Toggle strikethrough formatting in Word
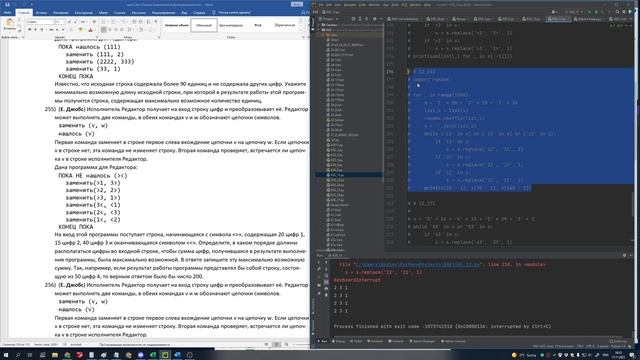Screen dimensions: 640x360 point(51,29)
